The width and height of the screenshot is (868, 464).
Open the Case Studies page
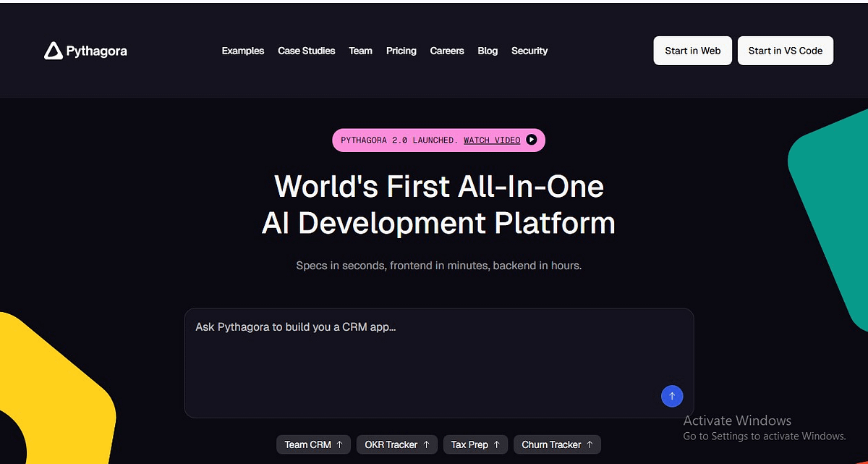click(306, 51)
